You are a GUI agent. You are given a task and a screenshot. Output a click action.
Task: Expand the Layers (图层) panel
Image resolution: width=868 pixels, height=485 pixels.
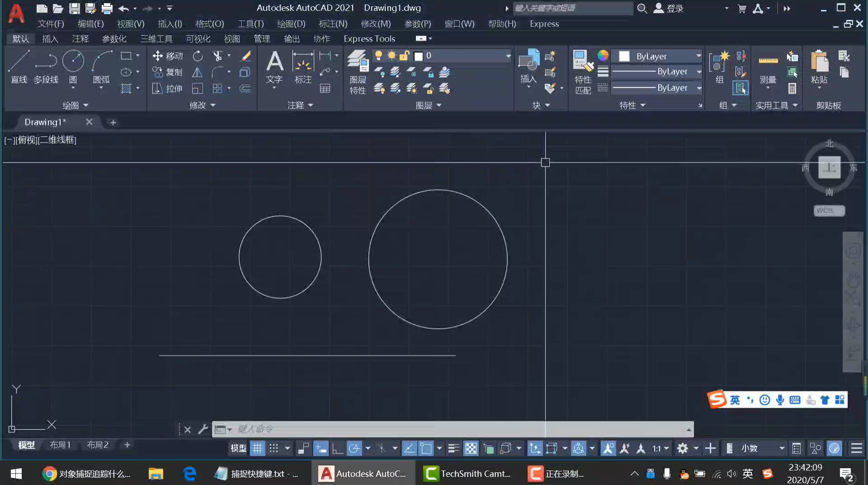point(428,105)
